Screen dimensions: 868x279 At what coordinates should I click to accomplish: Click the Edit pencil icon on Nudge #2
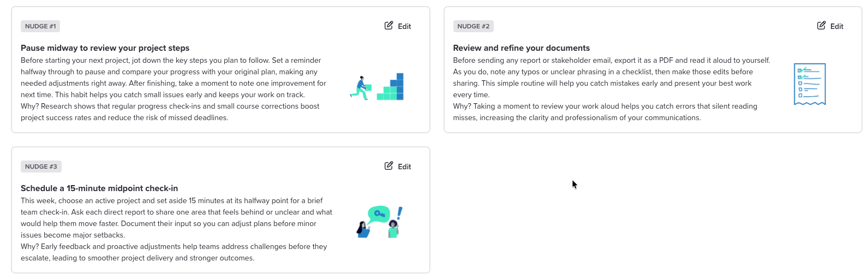click(821, 26)
